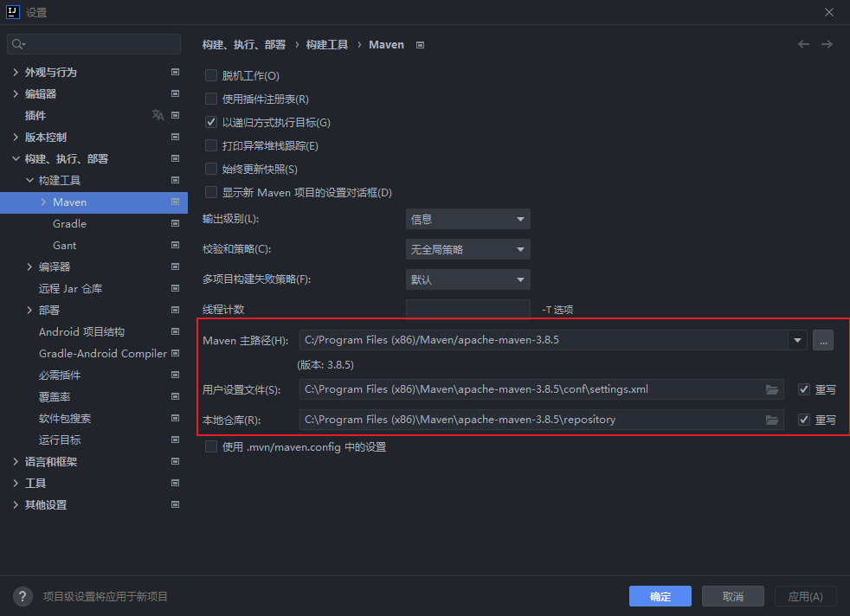Viewport: 850px width, 616px height.
Task: Open the 输出级别 dropdown
Action: click(467, 220)
